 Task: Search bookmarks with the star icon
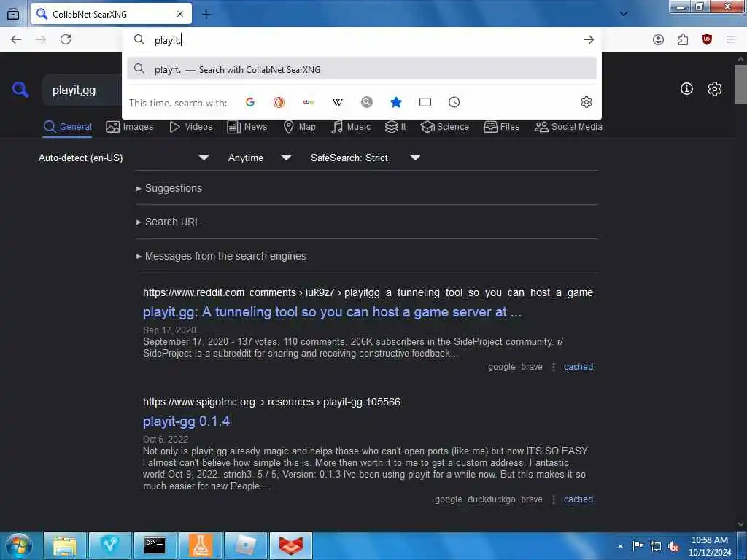pyautogui.click(x=396, y=102)
